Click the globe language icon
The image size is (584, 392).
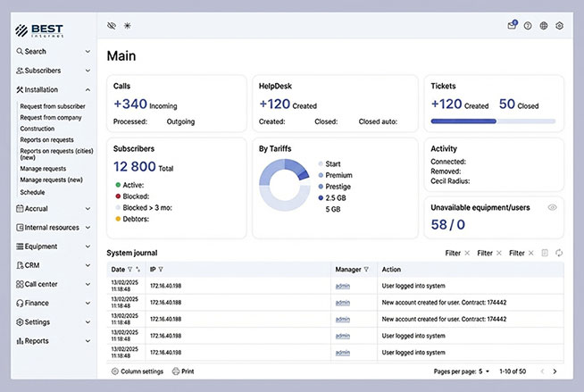(x=544, y=26)
